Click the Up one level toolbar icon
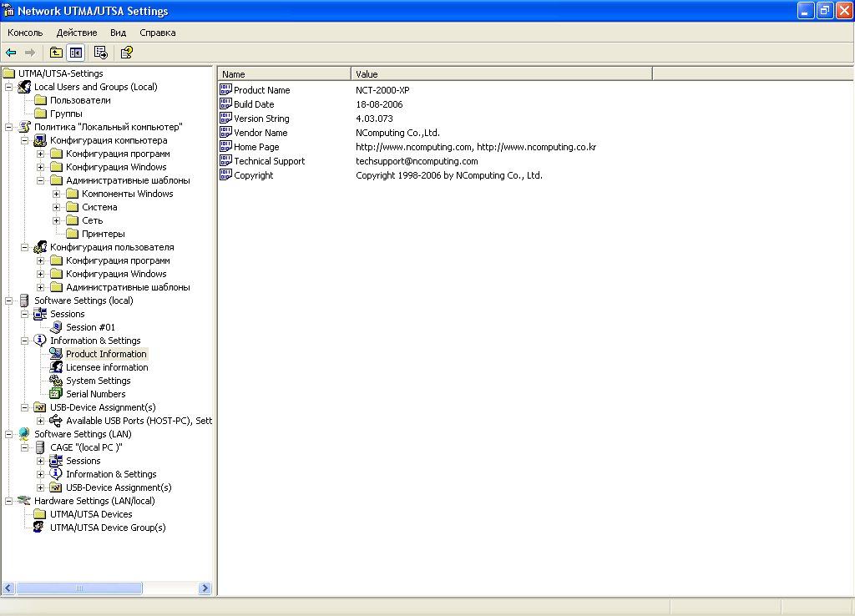855x616 pixels. (x=56, y=53)
